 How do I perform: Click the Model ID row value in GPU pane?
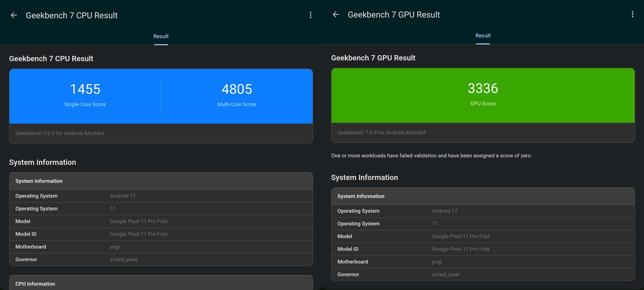(461, 249)
